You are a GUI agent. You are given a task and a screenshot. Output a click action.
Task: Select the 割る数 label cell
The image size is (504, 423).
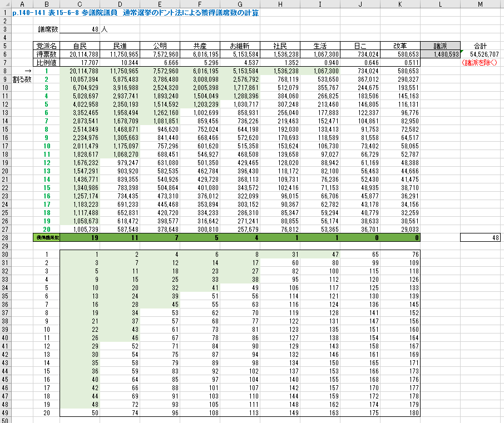tap(22, 79)
